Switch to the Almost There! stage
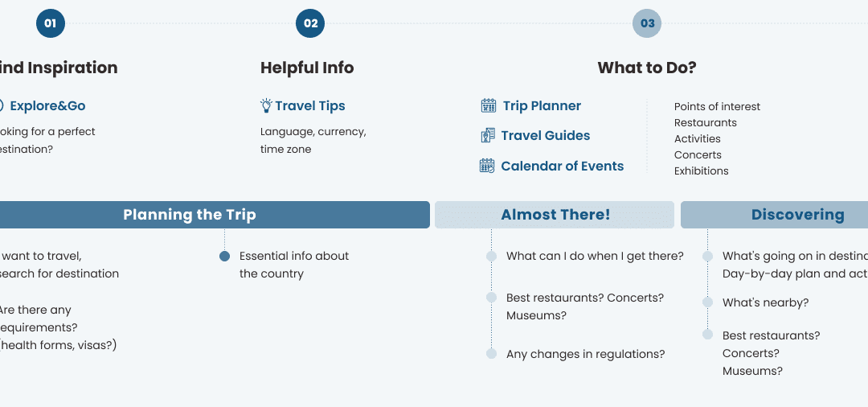Screen dimensions: 868x407 tap(555, 215)
